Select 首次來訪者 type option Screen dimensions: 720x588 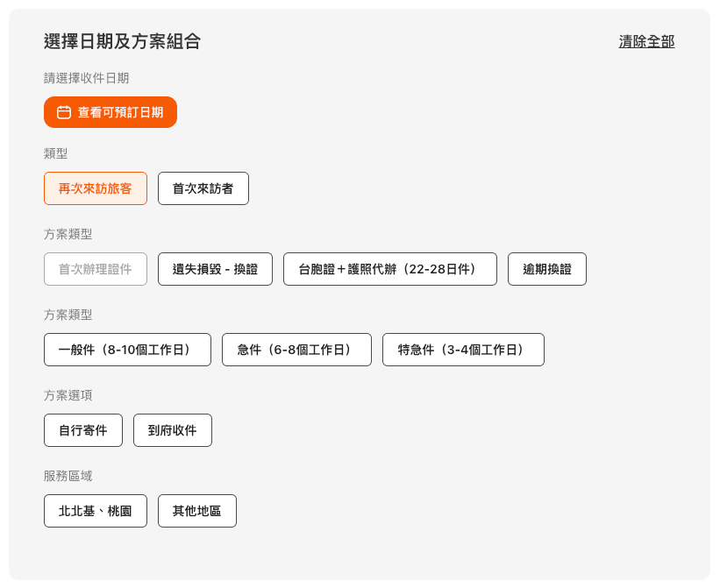click(203, 188)
